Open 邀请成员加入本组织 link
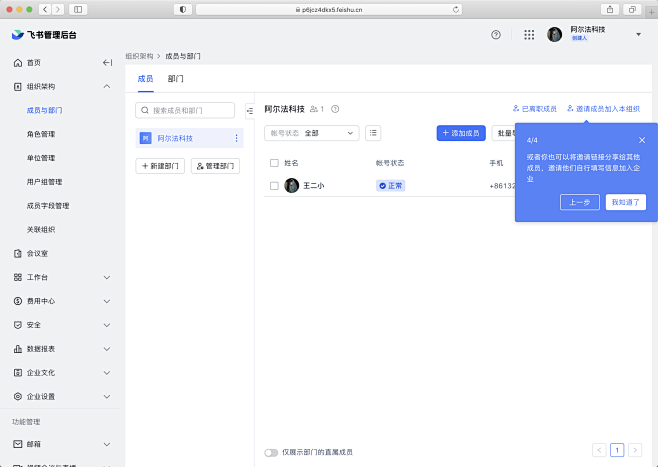The width and height of the screenshot is (658, 467). tap(603, 109)
